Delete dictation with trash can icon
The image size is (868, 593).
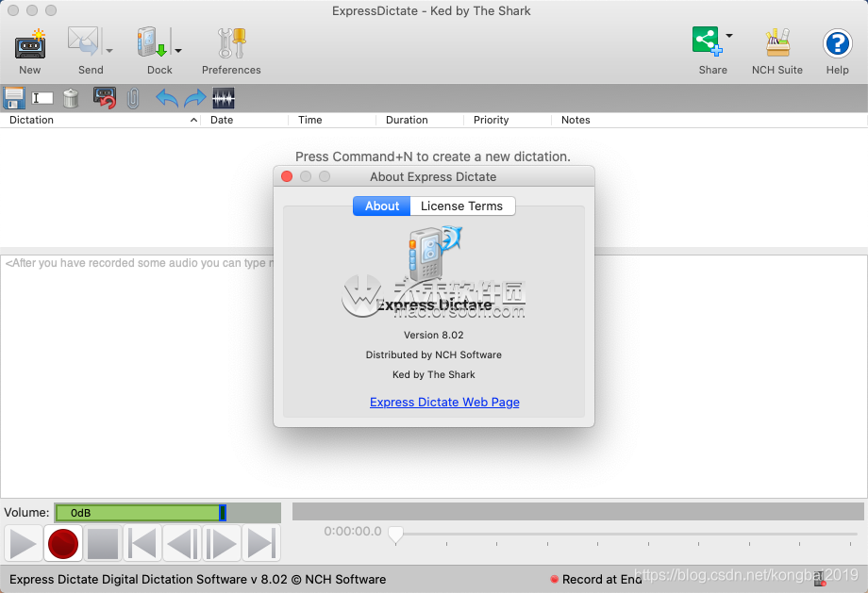(x=71, y=98)
